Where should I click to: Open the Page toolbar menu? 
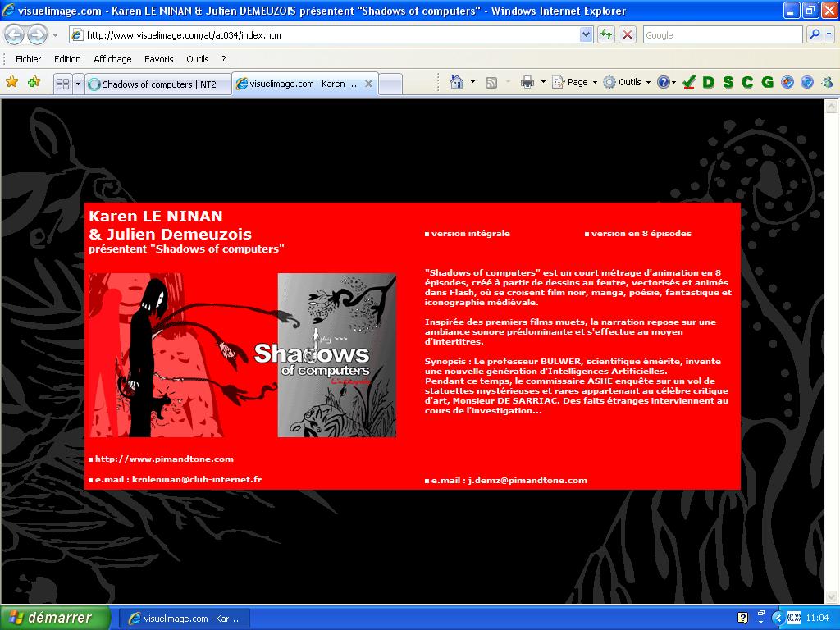pos(574,82)
